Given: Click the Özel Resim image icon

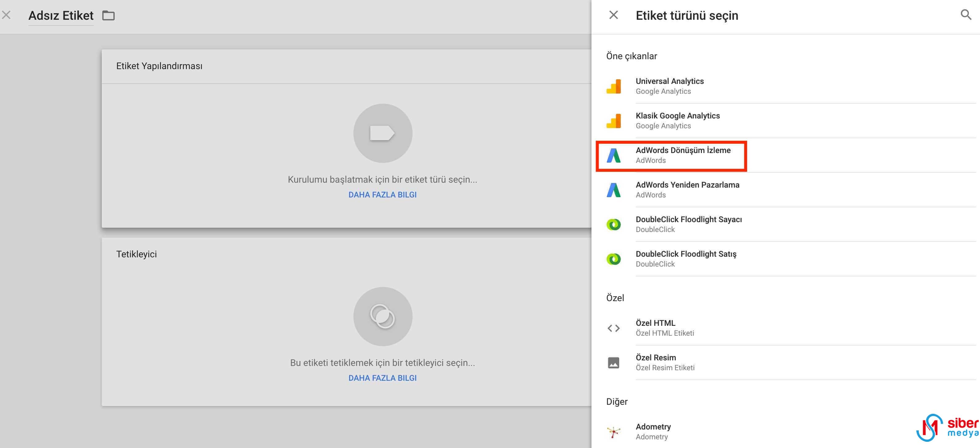Looking at the screenshot, I should coord(613,363).
